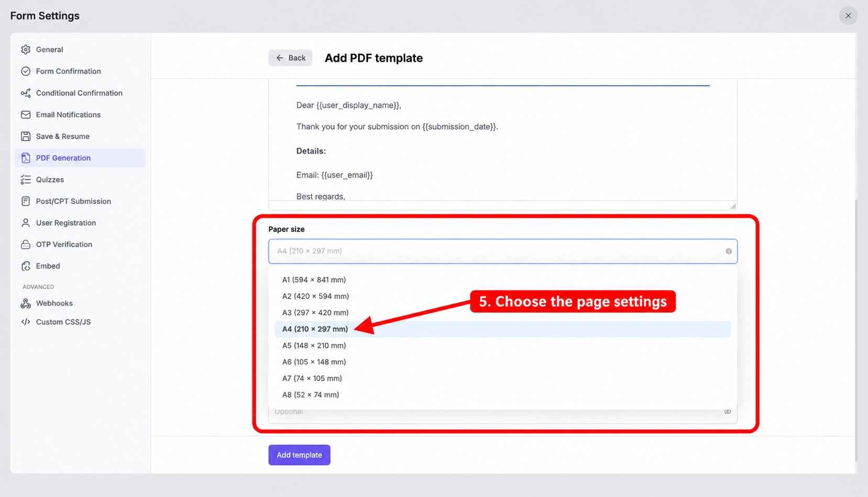Click the Email Notifications envelope icon
Viewport: 868px width, 497px height.
(26, 115)
